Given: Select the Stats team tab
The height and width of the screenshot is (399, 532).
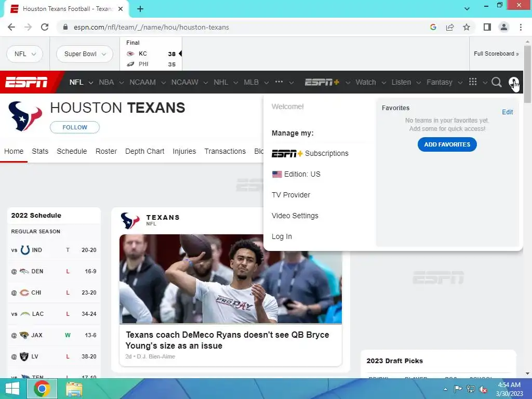Looking at the screenshot, I should (x=40, y=151).
